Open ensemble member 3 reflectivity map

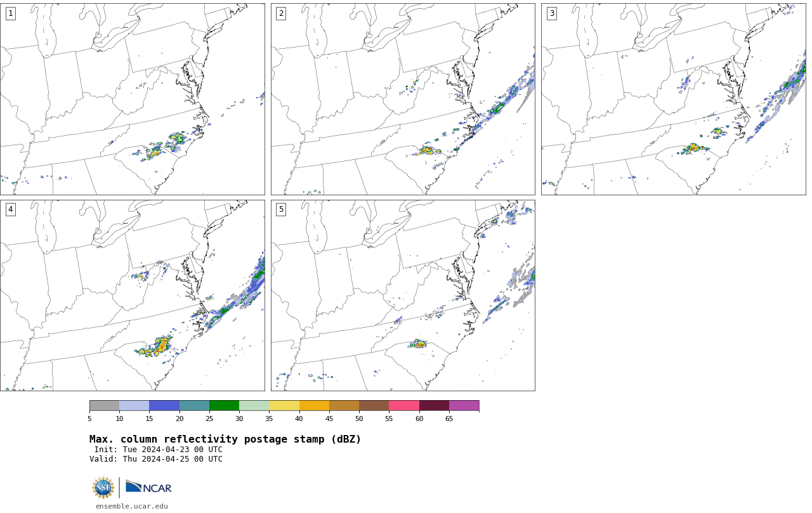(673, 99)
